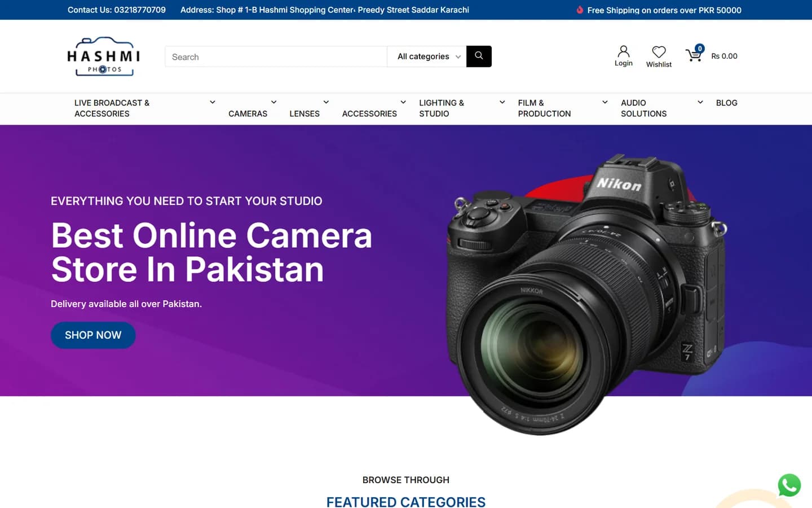Screen dimensions: 812x508
Task: Open the Audio Solutions menu
Action: coord(643,108)
